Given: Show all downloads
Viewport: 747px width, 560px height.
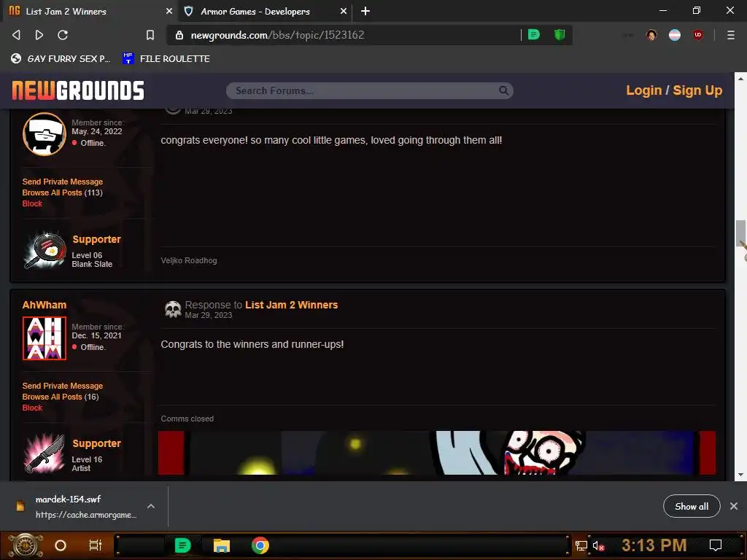Looking at the screenshot, I should pos(692,506).
